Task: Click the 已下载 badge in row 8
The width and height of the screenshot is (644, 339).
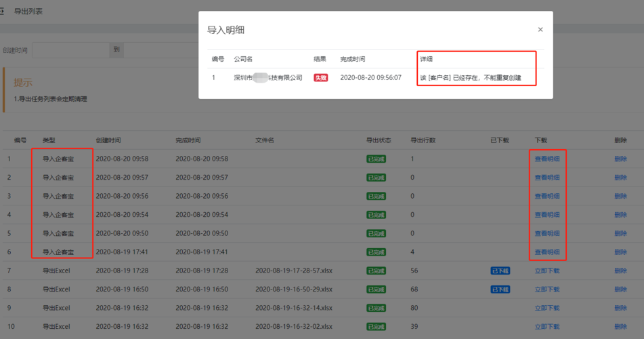Action: point(500,290)
